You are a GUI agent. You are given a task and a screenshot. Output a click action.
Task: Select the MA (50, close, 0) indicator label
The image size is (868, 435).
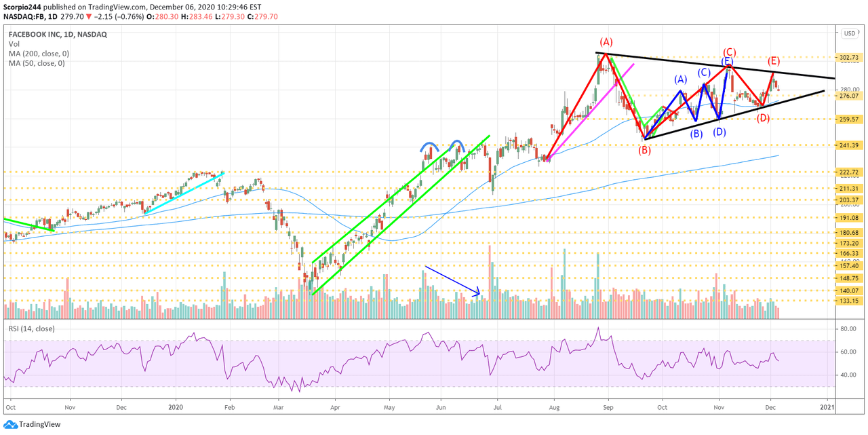tap(37, 63)
